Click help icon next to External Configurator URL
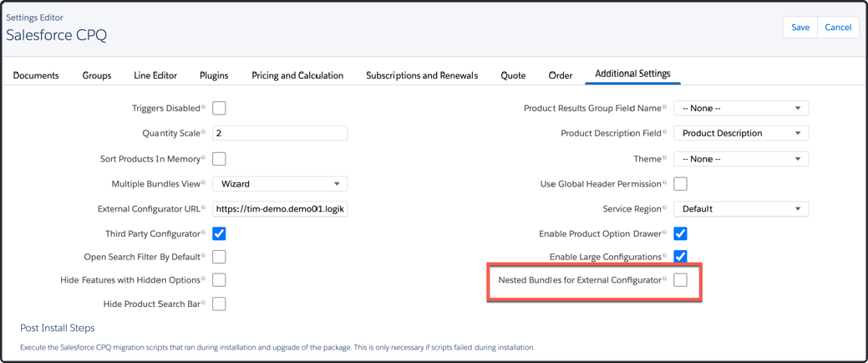 point(203,207)
